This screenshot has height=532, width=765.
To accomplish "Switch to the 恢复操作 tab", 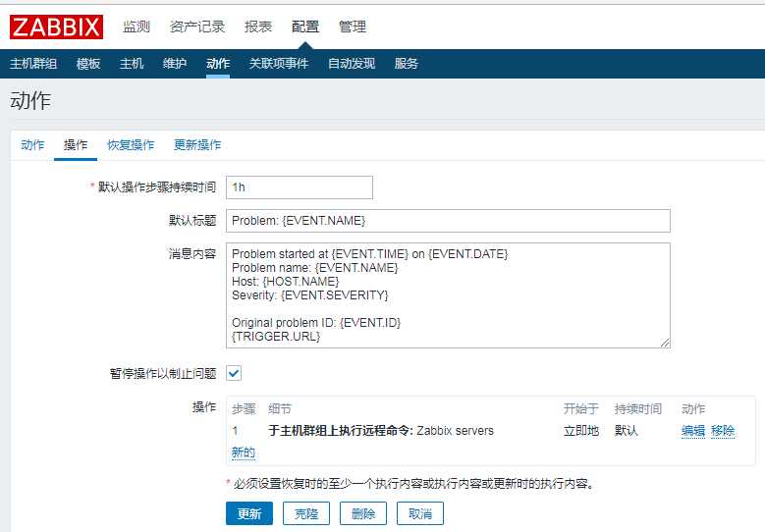I will coord(131,145).
